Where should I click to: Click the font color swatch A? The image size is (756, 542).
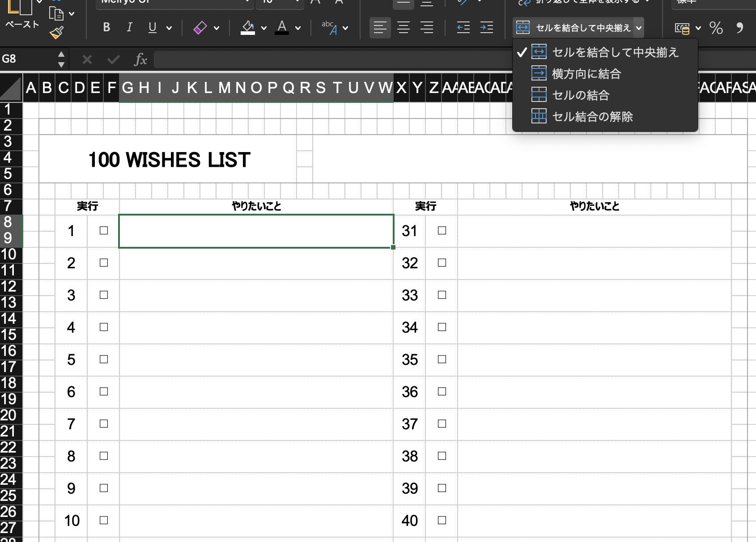tap(282, 28)
